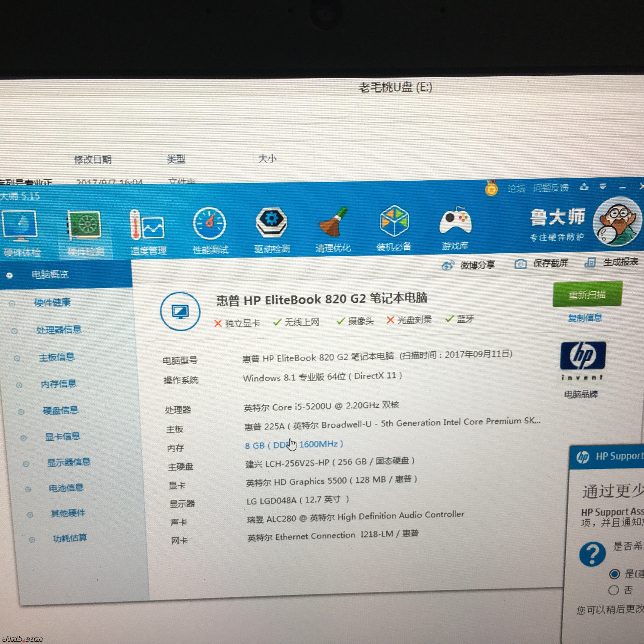The width and height of the screenshot is (644, 644).
Task: Click the green 重新扫描 rescan button
Action: [587, 294]
